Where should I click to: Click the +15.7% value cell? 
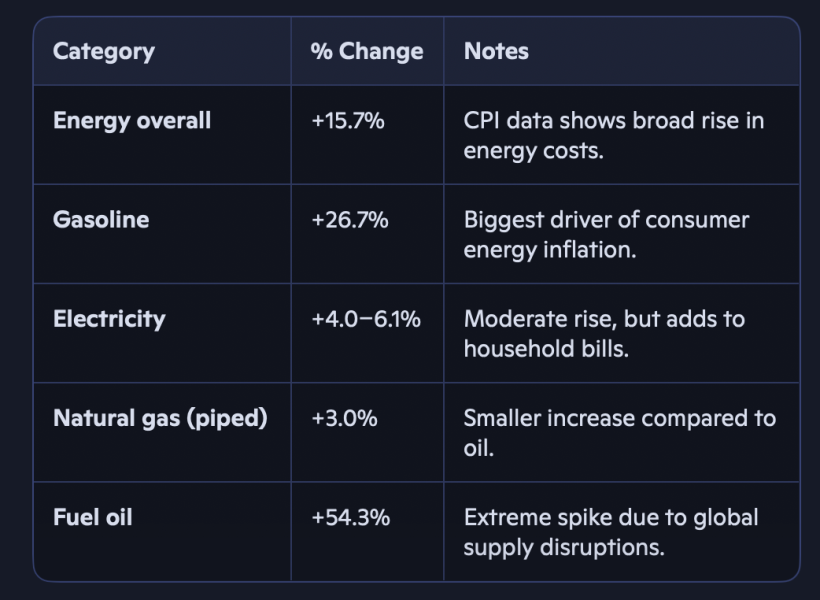tap(348, 121)
